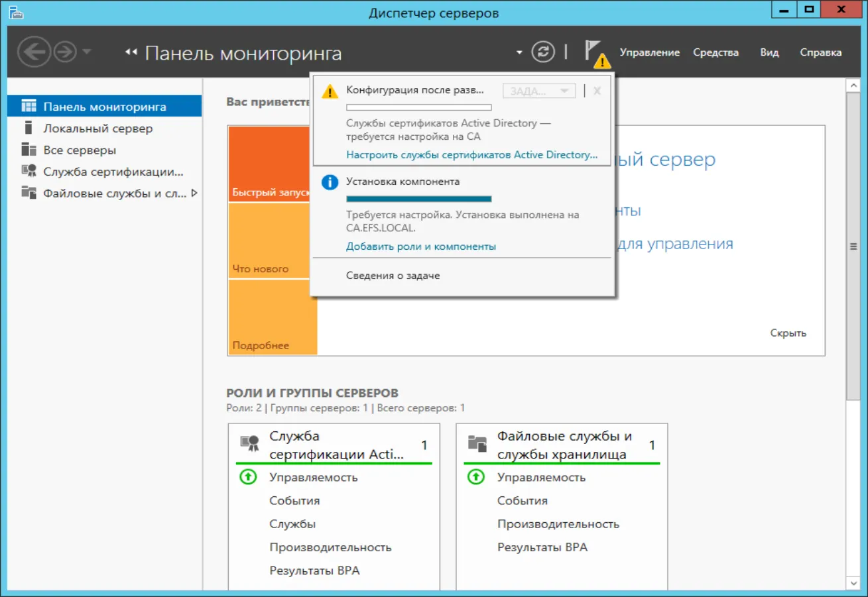Click the Панель мониторинга sidebar icon
This screenshot has height=597, width=868.
[29, 106]
